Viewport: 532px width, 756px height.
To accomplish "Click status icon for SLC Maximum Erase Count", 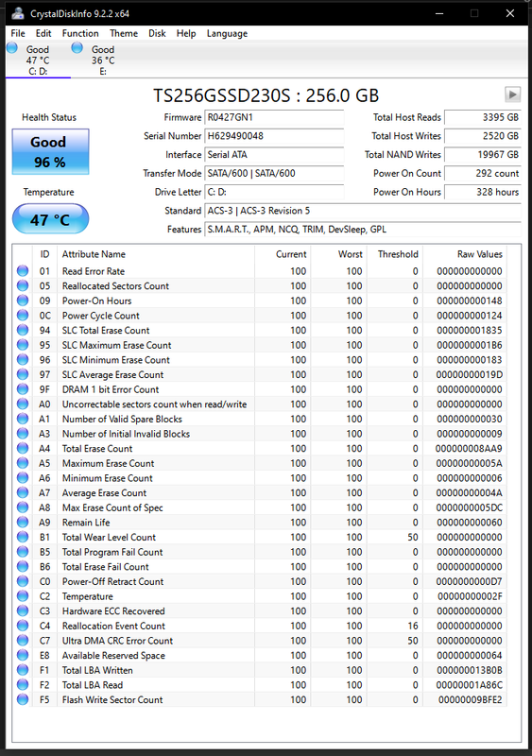I will tap(23, 345).
